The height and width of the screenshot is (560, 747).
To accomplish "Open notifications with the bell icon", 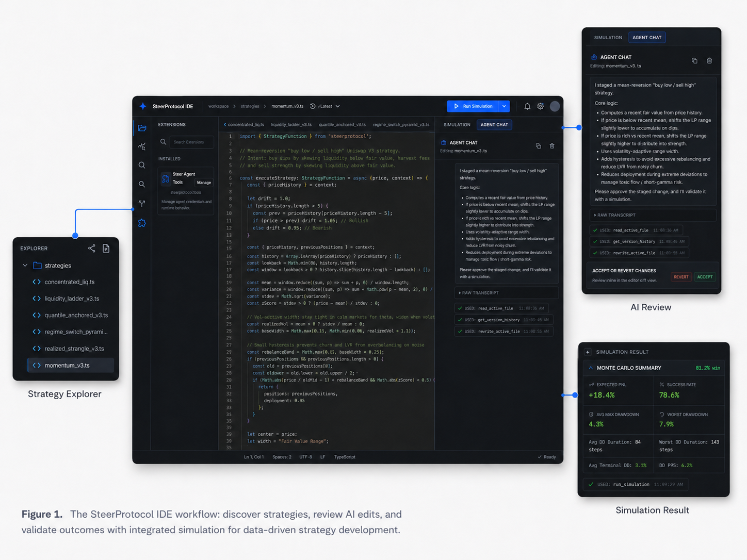I will coord(527,106).
